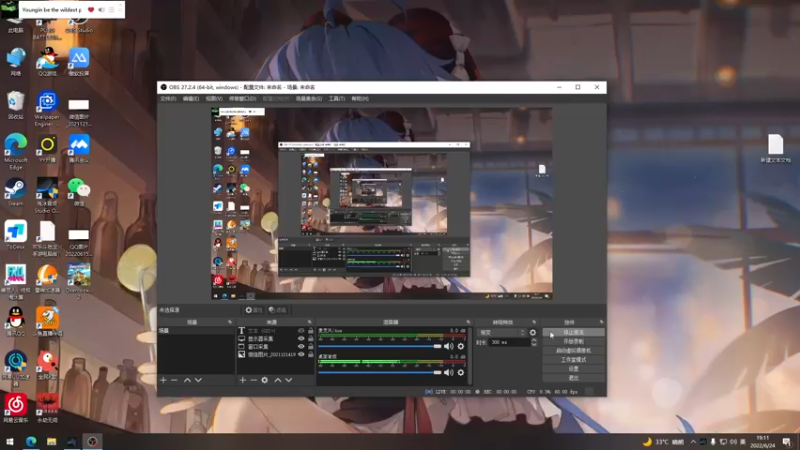The image size is (800, 450).
Task: Open the source Filters button
Action: tap(278, 310)
